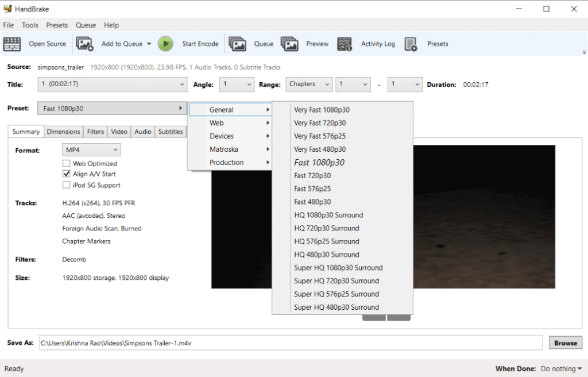Enable the Web Optimized checkbox
Viewport: 588px width, 377px height.
tap(66, 164)
